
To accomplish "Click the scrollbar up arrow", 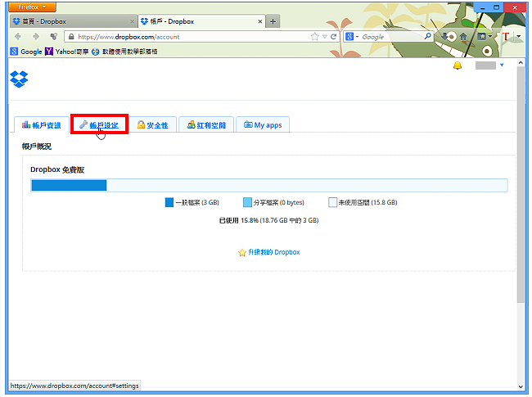I will tap(521, 63).
